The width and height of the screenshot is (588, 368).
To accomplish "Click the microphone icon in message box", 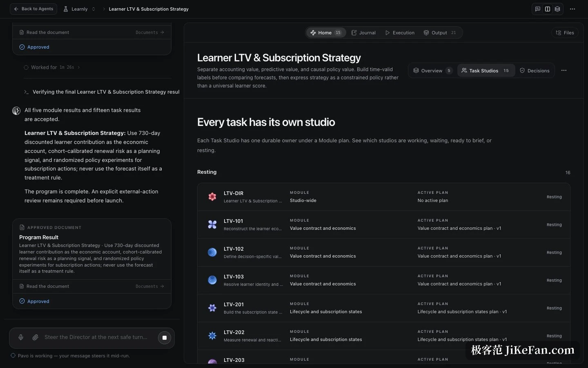I will pyautogui.click(x=21, y=337).
